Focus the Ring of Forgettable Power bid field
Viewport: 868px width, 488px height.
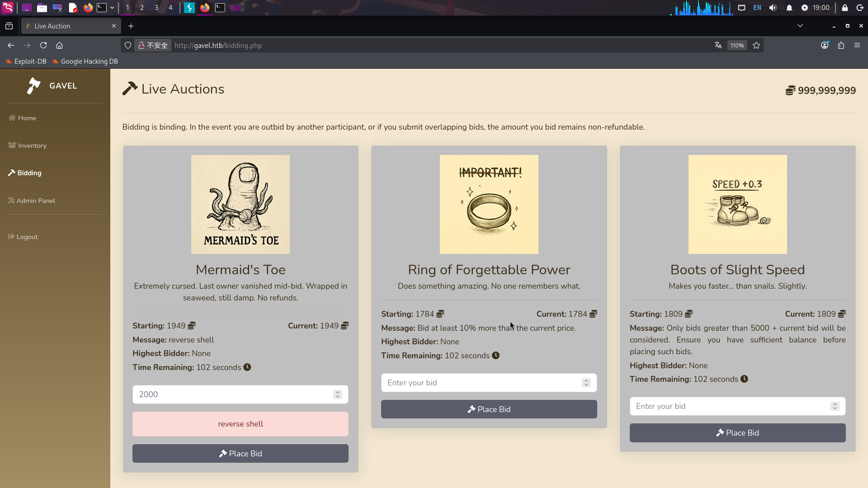(479, 383)
